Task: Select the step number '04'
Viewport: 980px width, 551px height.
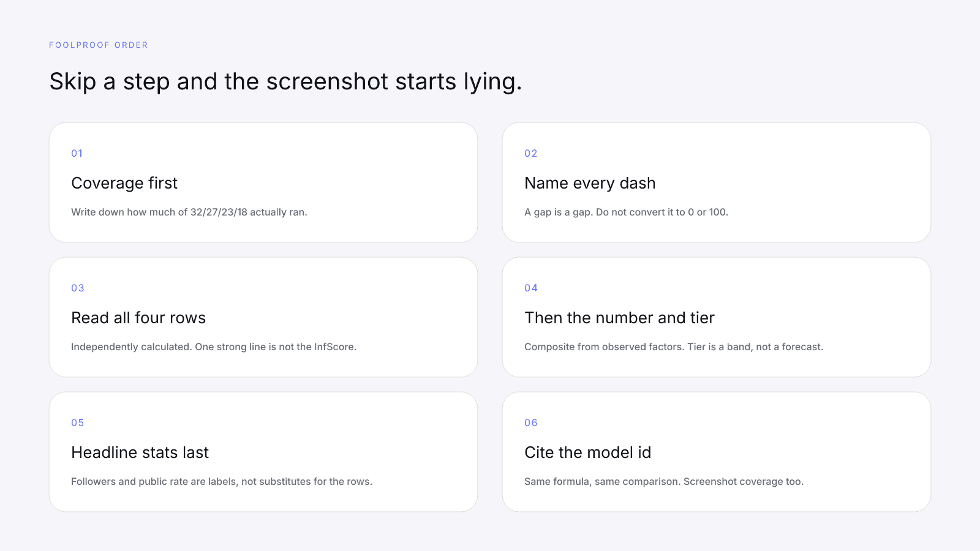Action: [531, 288]
